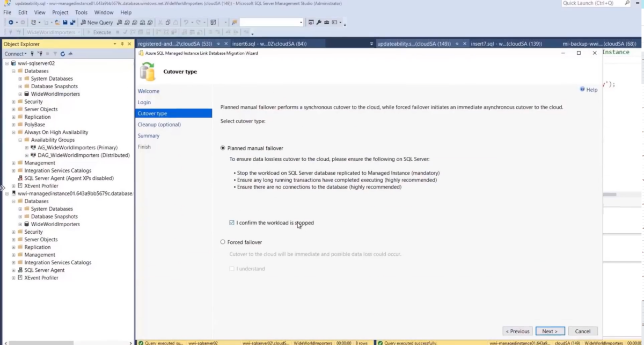Viewport: 644px width, 345px height.
Task: Go to the Cleanup (optional) wizard step
Action: tap(159, 125)
